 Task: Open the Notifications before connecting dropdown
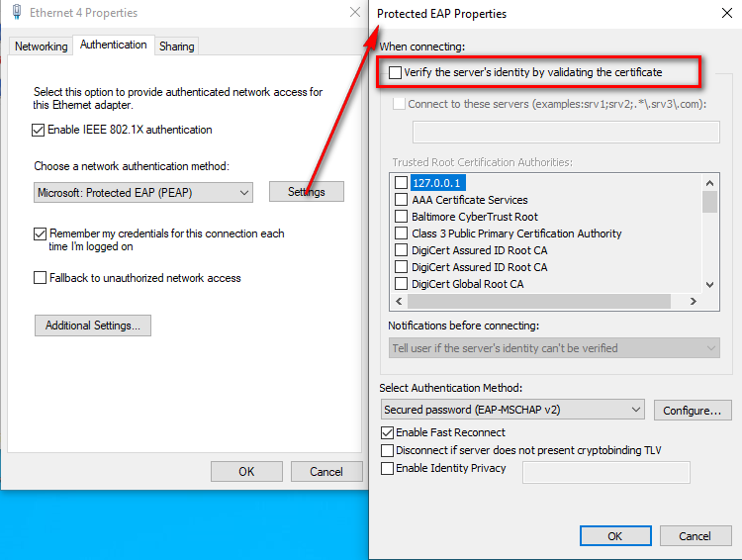pos(554,348)
